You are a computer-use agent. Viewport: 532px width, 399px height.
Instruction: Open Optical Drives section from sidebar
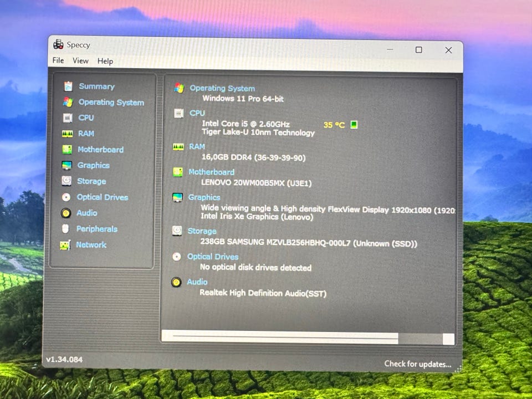tap(102, 197)
